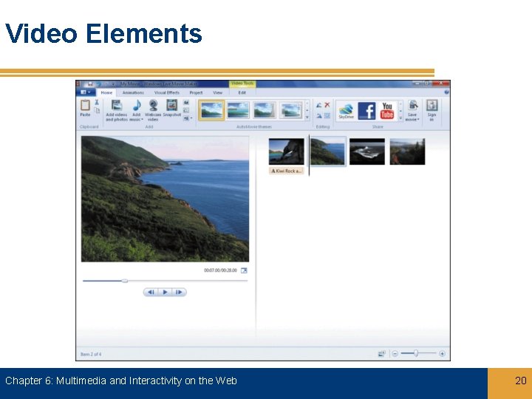Image resolution: width=532 pixels, height=399 pixels.
Task: Switch to the Home tab
Action: coord(106,92)
